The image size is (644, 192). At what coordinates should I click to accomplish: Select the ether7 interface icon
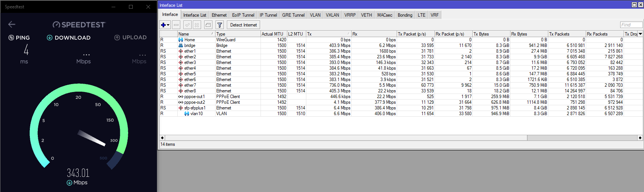coord(181,85)
